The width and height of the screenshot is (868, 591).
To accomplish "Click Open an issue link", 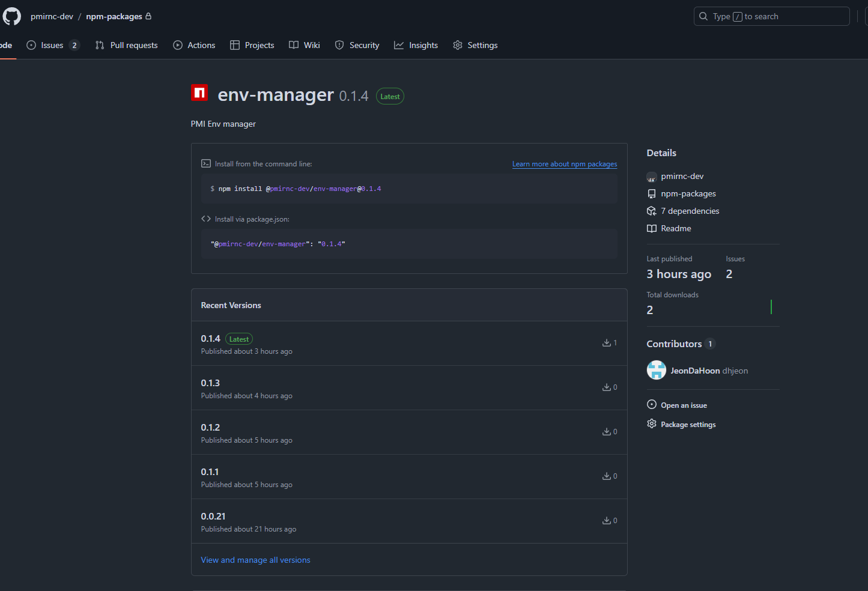I will [684, 405].
